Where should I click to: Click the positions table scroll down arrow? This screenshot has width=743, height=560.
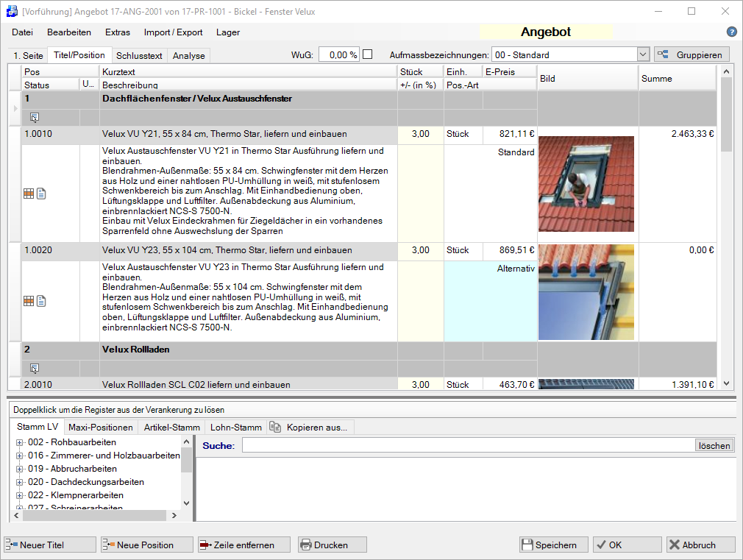pyautogui.click(x=726, y=383)
